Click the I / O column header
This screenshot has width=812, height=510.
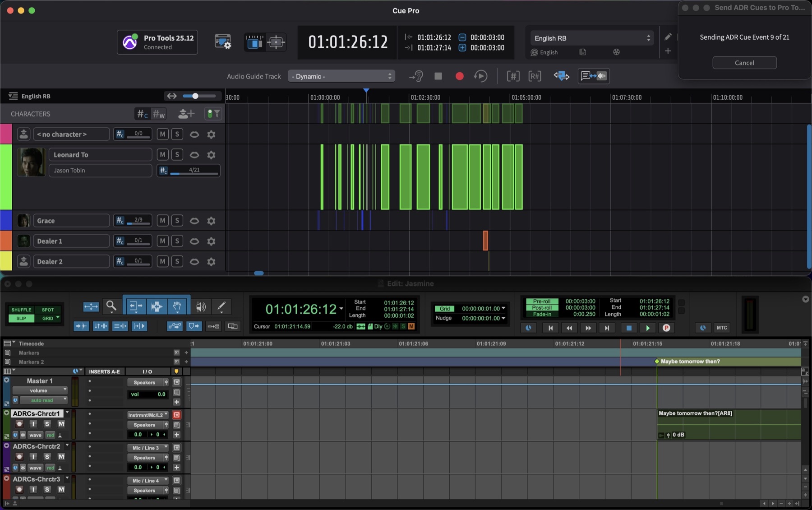click(148, 371)
